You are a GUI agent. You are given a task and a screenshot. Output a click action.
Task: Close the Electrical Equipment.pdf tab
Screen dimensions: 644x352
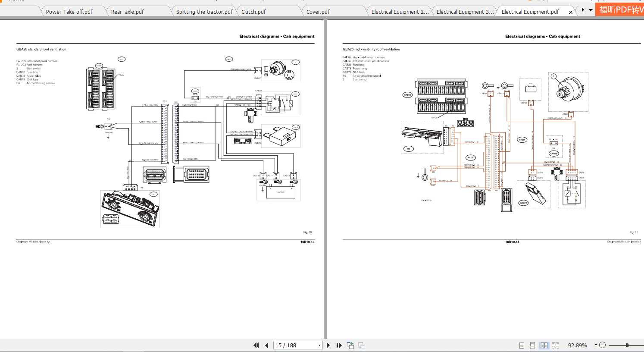[571, 12]
